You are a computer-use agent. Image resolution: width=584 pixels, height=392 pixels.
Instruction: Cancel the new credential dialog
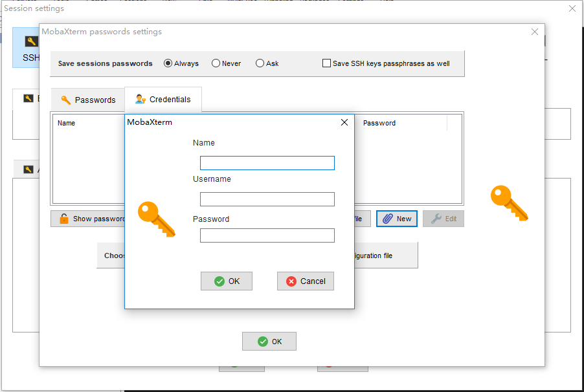(x=306, y=281)
